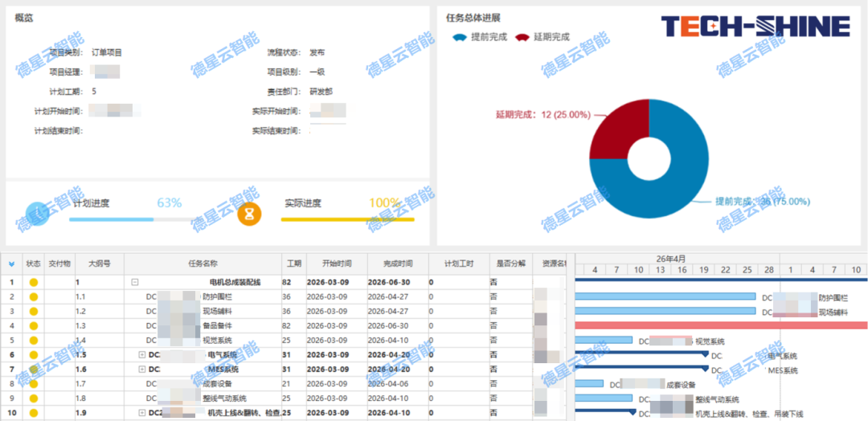Click the 一级 project level value
This screenshot has height=421, width=868.
(x=317, y=72)
